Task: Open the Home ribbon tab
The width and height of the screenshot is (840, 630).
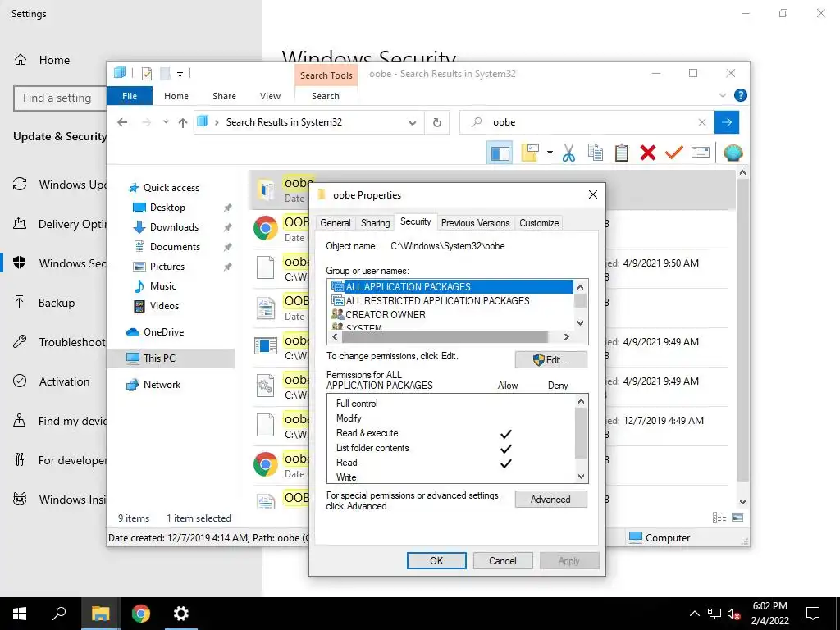Action: [176, 96]
